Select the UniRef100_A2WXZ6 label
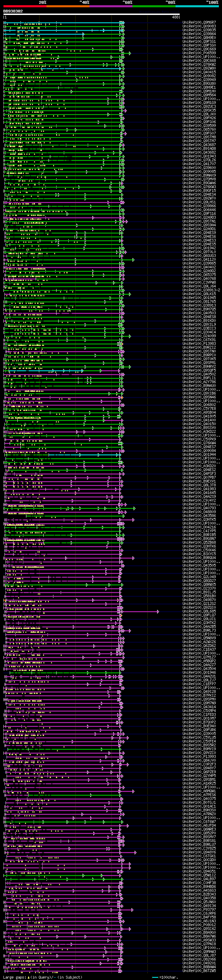This screenshot has height=980, width=222. 199,642
